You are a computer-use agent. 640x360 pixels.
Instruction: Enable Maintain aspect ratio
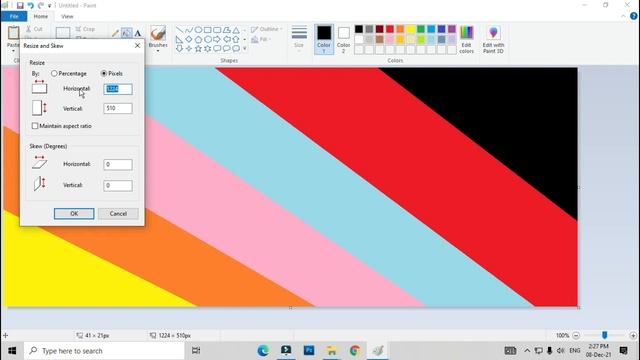point(35,126)
